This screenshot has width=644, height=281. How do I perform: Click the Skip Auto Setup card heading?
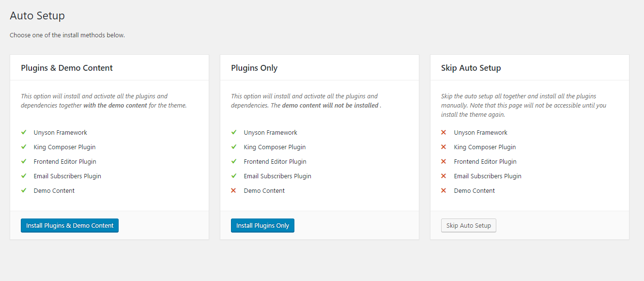click(471, 68)
